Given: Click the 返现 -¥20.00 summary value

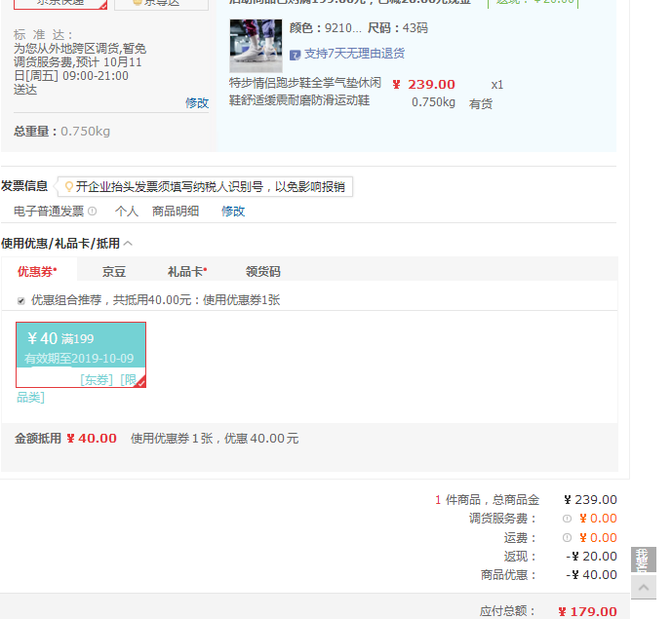Looking at the screenshot, I should [x=591, y=556].
